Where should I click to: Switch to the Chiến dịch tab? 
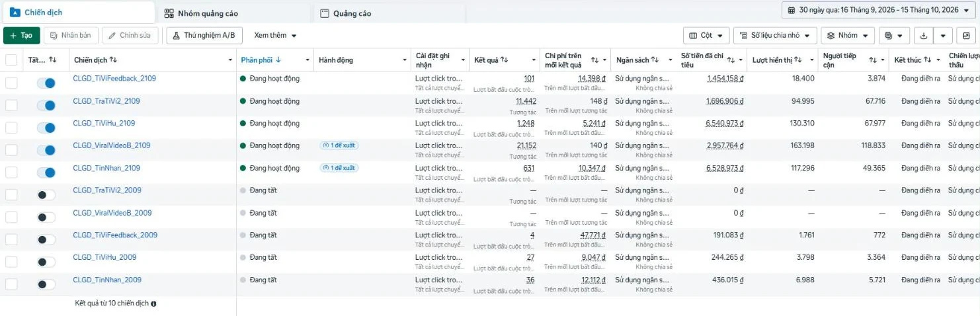(x=78, y=13)
